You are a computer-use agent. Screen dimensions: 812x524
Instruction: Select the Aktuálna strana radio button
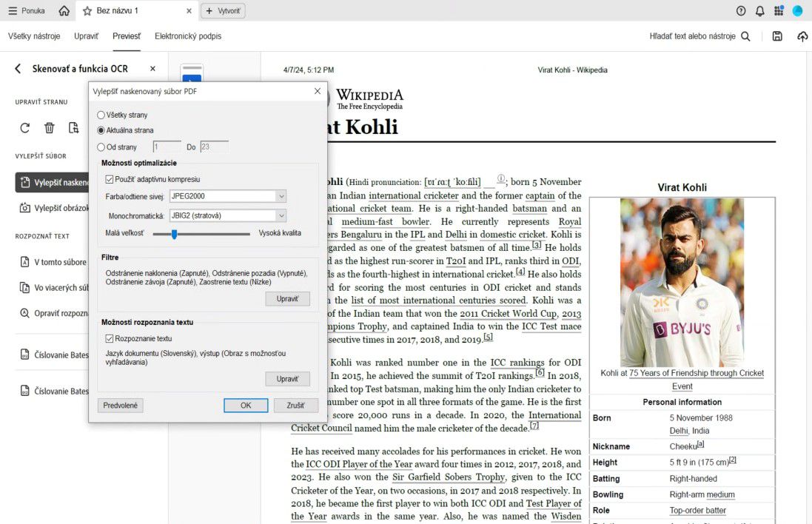coord(101,129)
